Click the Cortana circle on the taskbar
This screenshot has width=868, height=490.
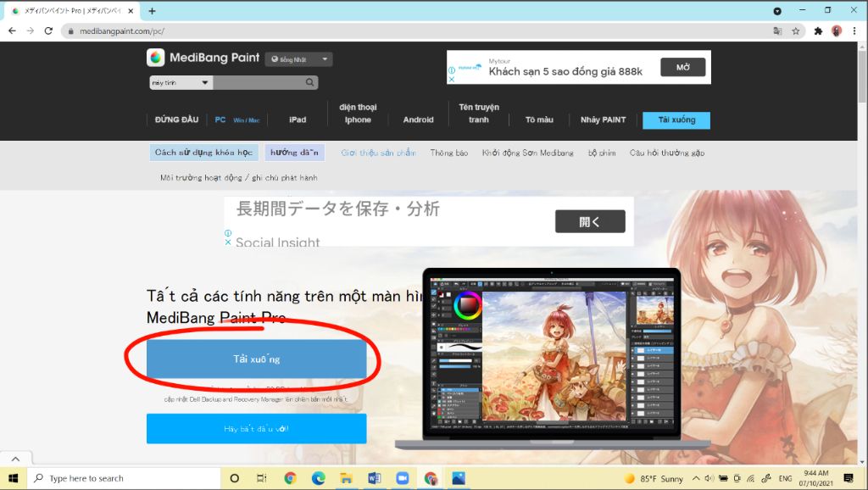click(x=234, y=478)
